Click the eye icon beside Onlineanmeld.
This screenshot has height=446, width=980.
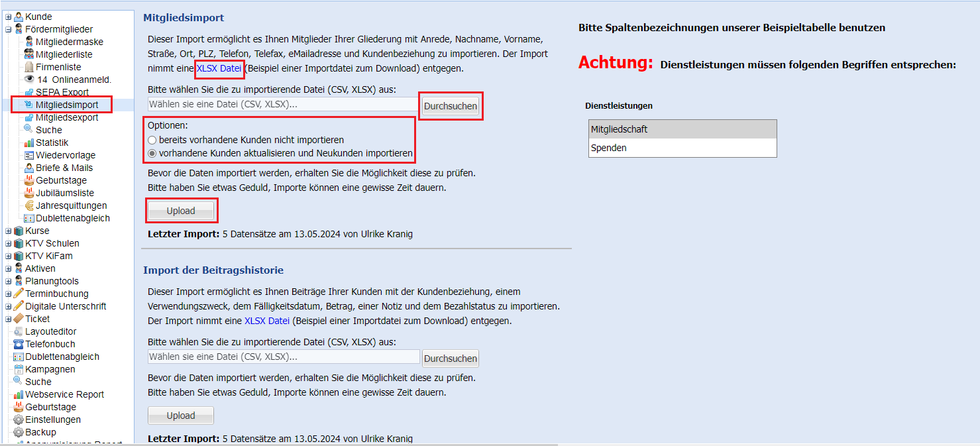point(29,80)
